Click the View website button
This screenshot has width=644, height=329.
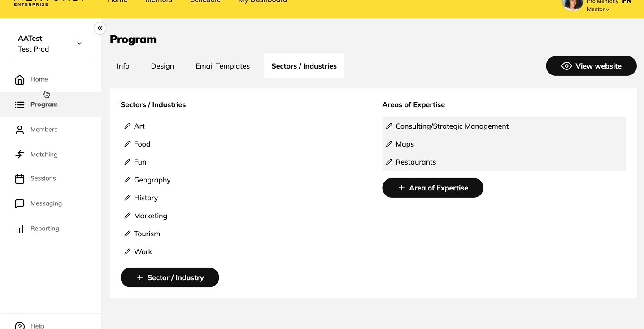(591, 66)
